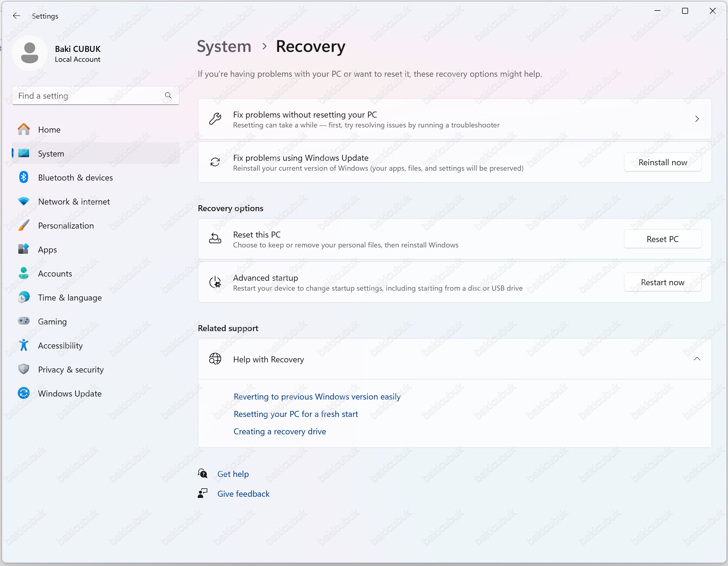The width and height of the screenshot is (728, 566).
Task: Open Privacy & security settings
Action: click(96, 369)
